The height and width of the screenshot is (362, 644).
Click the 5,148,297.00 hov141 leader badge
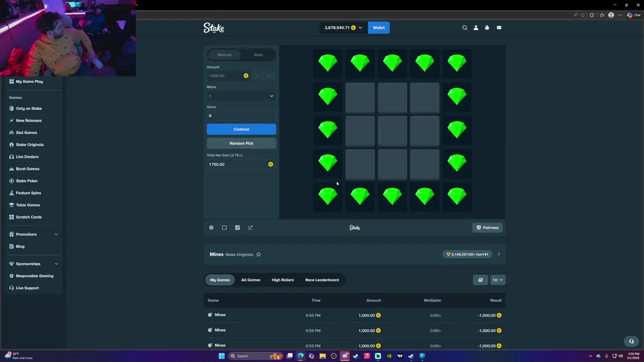(467, 254)
